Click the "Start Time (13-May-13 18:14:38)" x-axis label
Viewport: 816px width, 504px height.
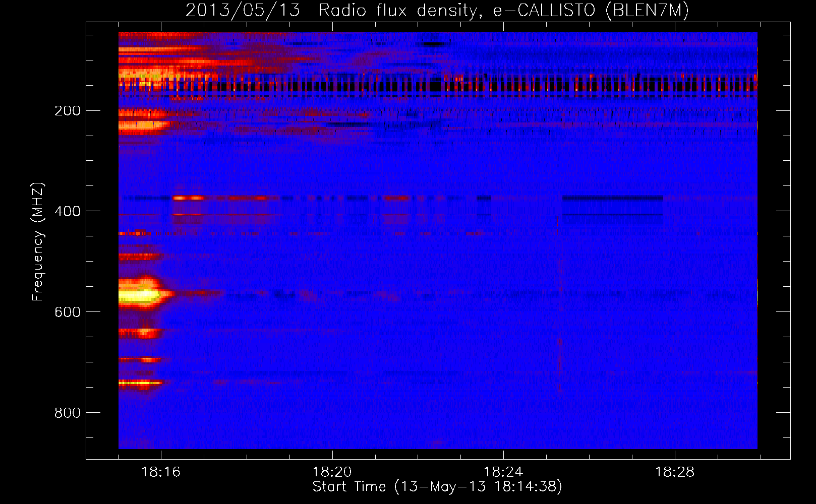[x=437, y=487]
